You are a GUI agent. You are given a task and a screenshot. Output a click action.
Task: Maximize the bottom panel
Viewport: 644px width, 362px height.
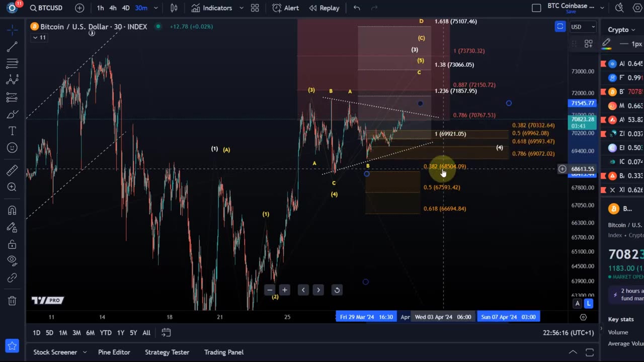pyautogui.click(x=590, y=352)
